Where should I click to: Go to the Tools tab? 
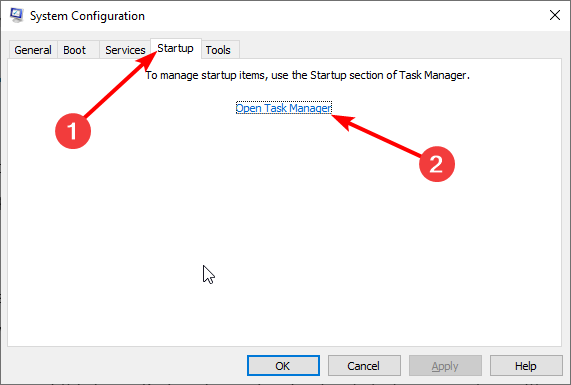(218, 50)
